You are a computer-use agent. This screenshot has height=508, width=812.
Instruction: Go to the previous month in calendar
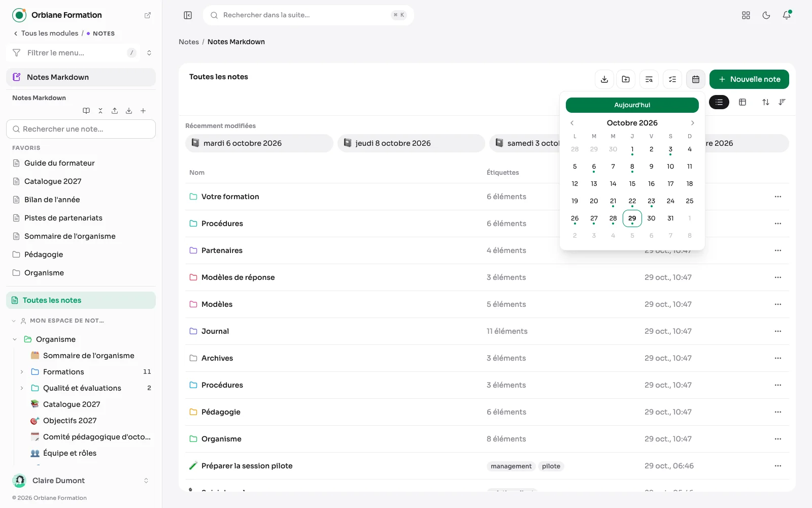(x=572, y=123)
